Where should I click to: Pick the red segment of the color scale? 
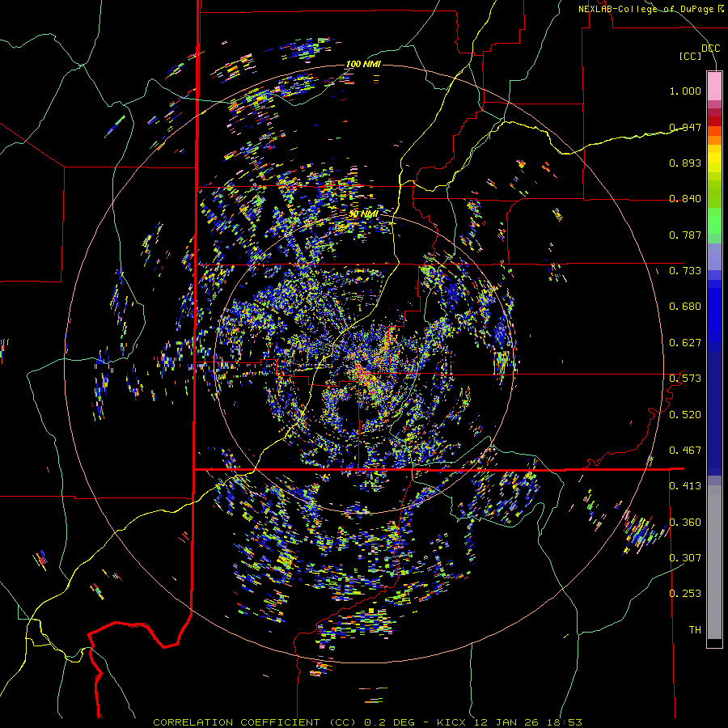pos(714,121)
